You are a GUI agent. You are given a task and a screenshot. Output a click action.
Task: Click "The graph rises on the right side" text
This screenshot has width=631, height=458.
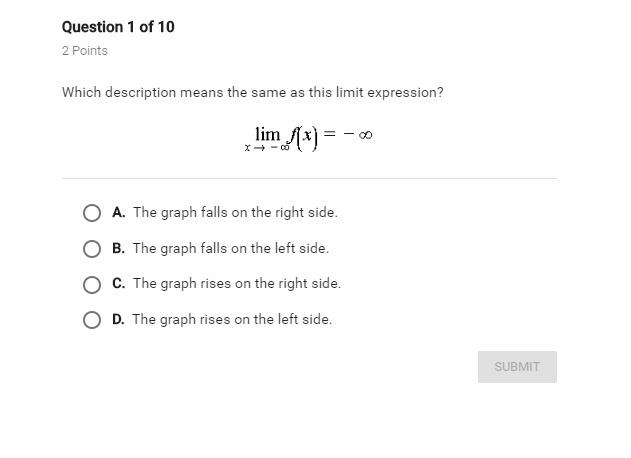[237, 284]
